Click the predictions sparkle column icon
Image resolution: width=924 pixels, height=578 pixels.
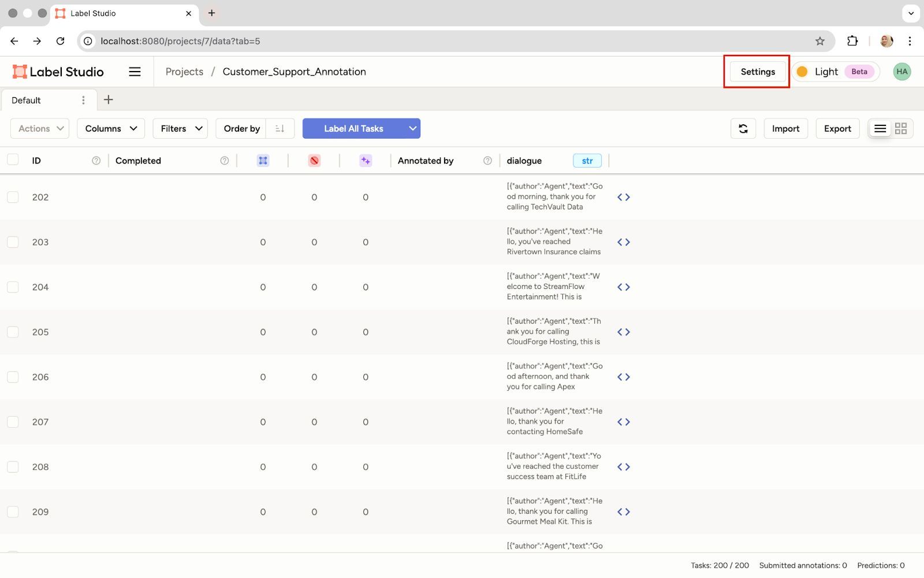click(x=366, y=161)
